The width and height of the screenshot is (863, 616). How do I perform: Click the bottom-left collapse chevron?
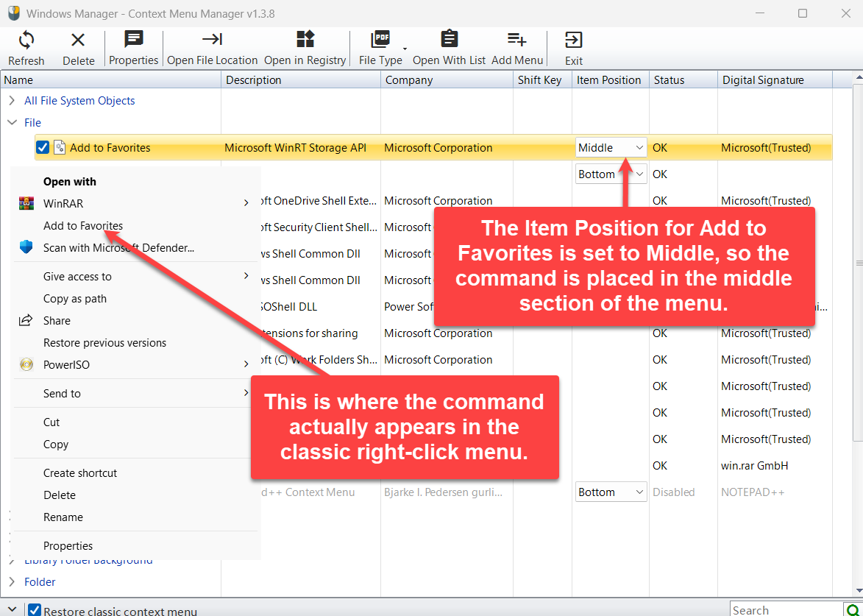click(x=12, y=609)
